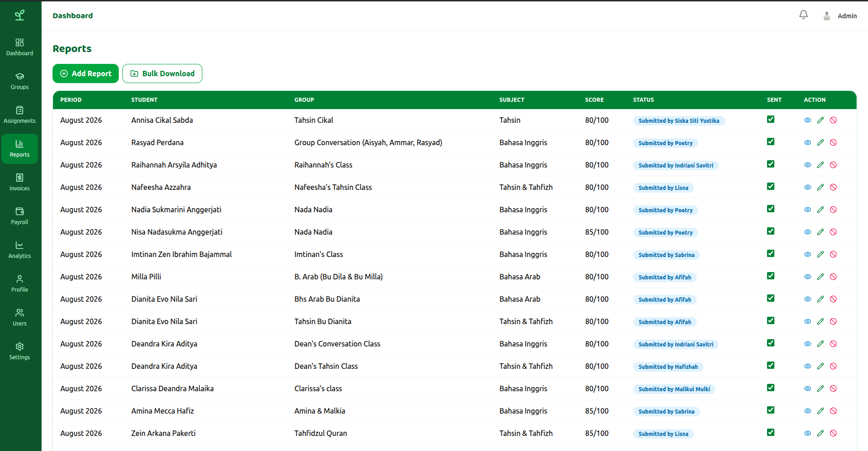Toggle sent checkbox for Zein Arkana Pakerti
The image size is (868, 451).
771,432
